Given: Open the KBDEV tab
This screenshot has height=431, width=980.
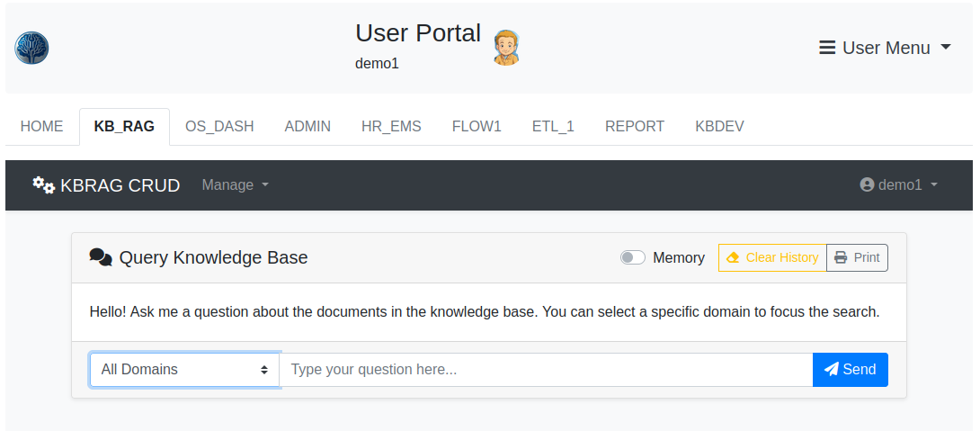Looking at the screenshot, I should (719, 127).
